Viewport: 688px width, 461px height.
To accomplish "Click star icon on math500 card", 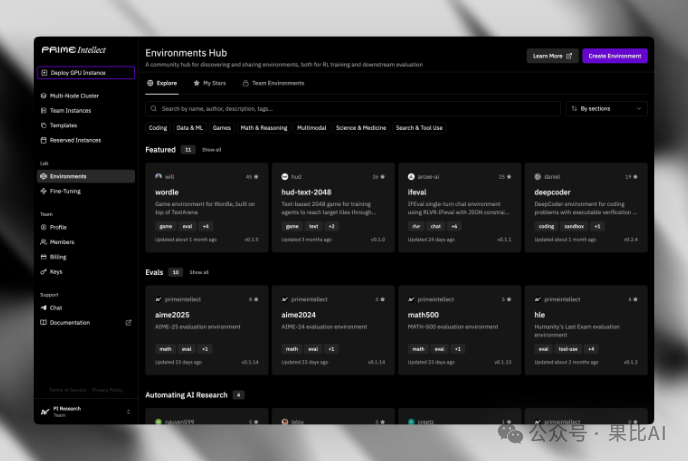I will [x=509, y=300].
